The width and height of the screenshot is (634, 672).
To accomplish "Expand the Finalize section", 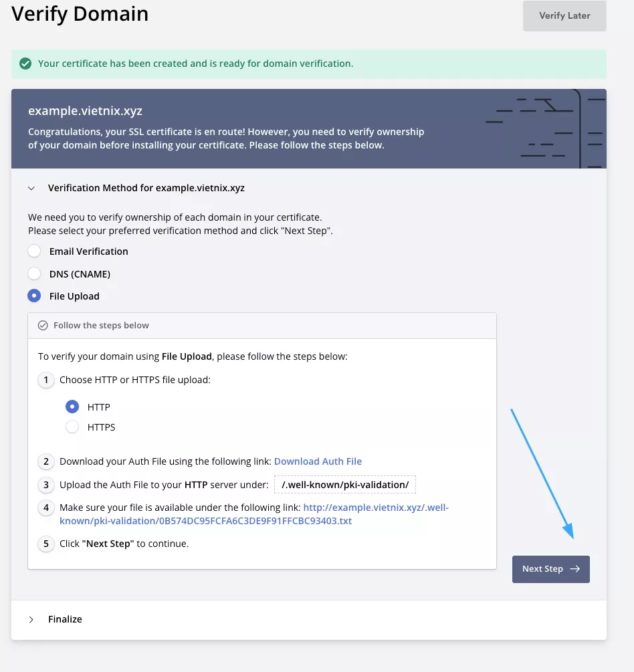I will 31,619.
